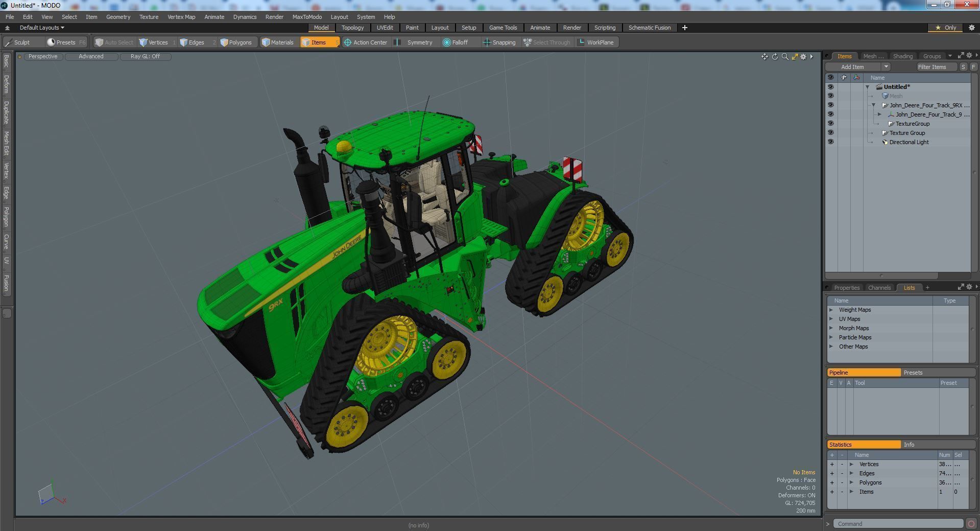Select the Edges statistics row
The width and height of the screenshot is (980, 531).
(897, 473)
